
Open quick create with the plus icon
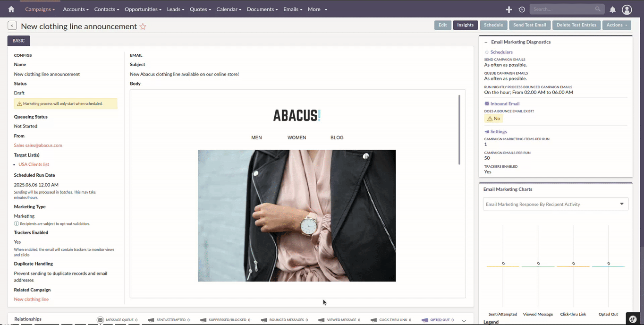(x=509, y=9)
